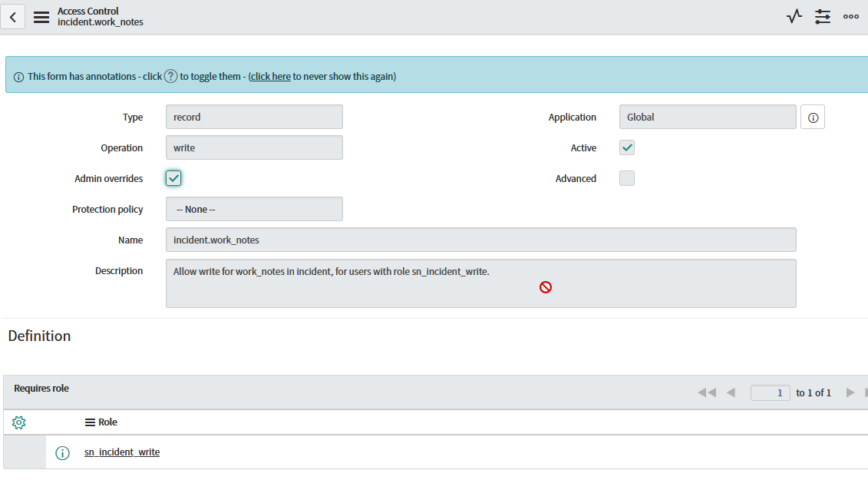The width and height of the screenshot is (868, 480).
Task: Click the 'Access Control' title text
Action: click(88, 11)
